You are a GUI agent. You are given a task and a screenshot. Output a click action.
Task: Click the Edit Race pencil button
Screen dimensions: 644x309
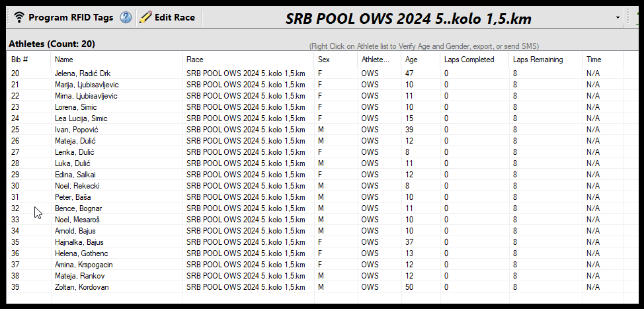167,17
